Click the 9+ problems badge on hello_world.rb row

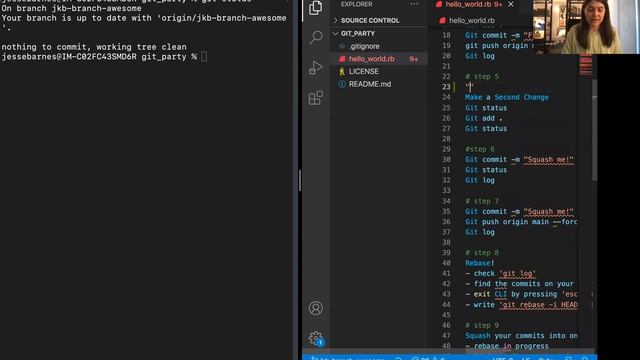coord(413,59)
